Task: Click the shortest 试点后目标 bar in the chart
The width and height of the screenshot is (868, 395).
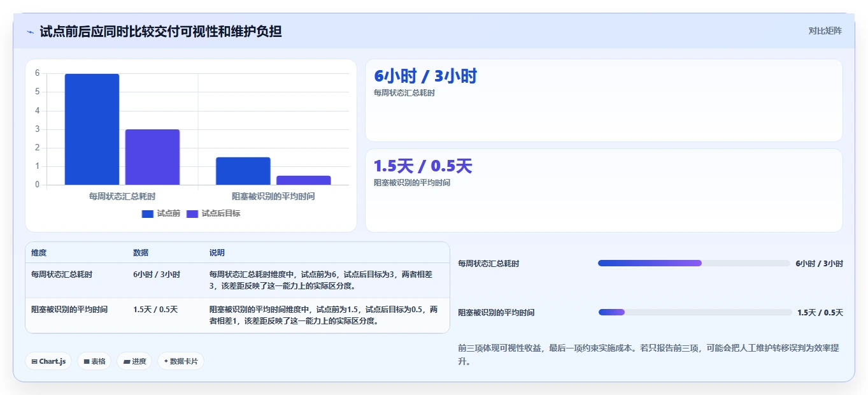Action: tap(304, 180)
